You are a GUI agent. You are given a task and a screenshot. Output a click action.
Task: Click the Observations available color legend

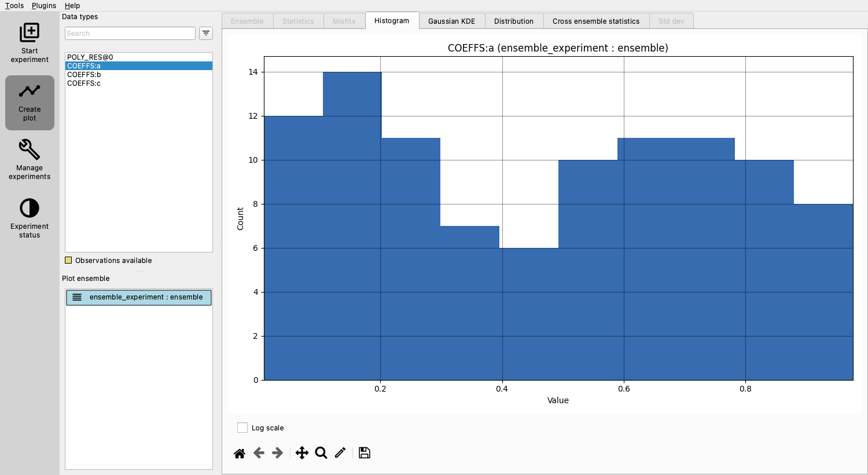pos(68,261)
